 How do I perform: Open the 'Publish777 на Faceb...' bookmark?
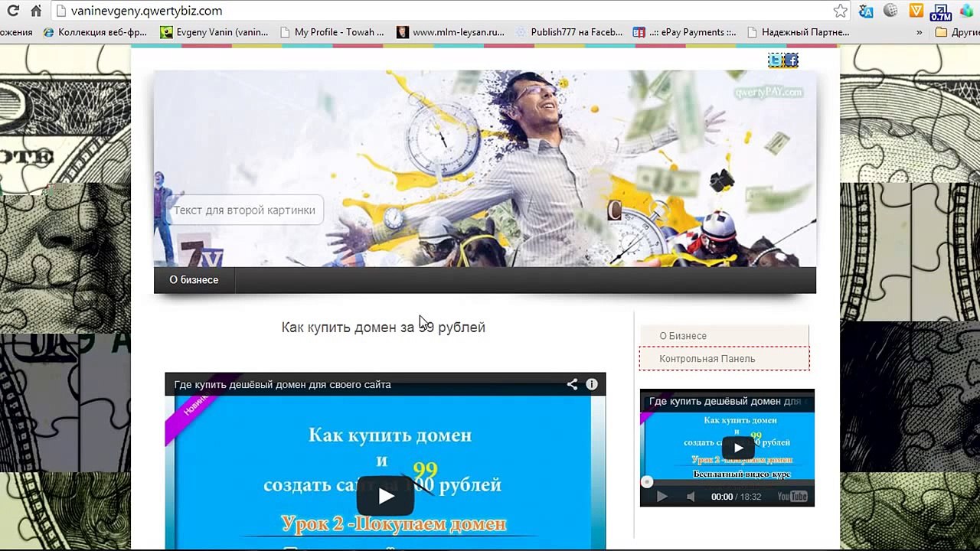569,32
